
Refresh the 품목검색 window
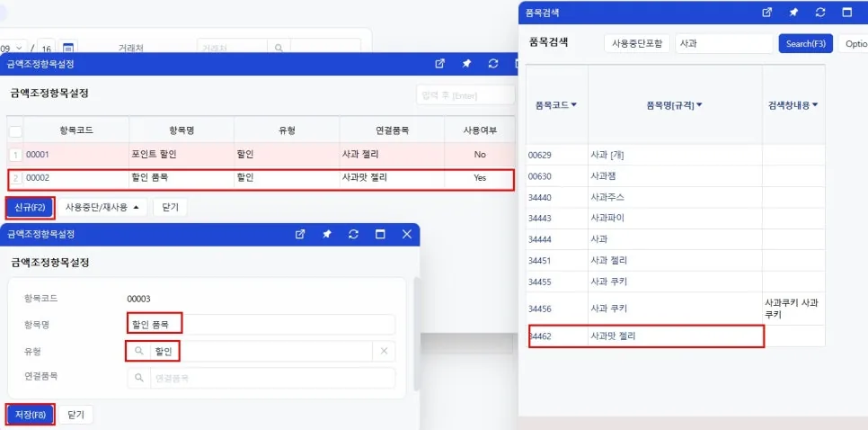click(x=820, y=13)
